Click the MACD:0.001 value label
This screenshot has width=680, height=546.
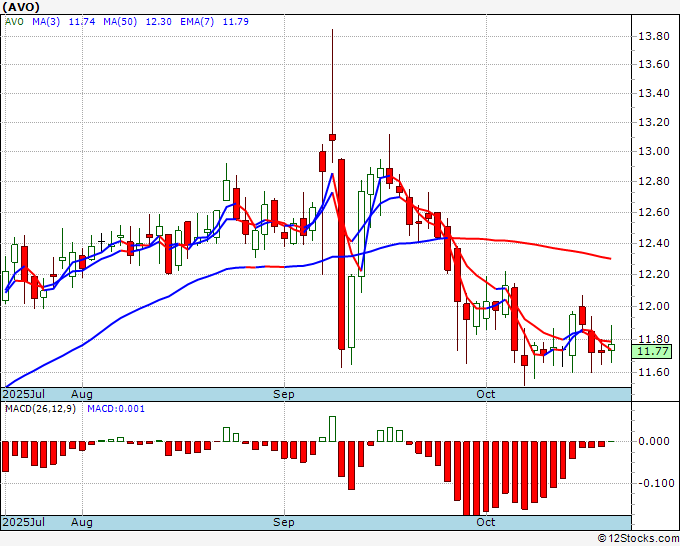click(x=116, y=409)
